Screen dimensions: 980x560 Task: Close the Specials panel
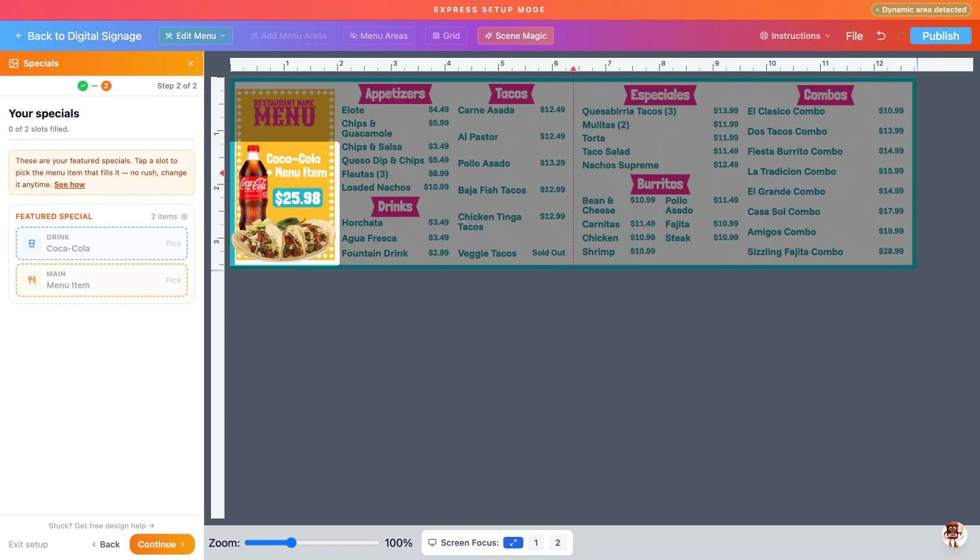[191, 63]
